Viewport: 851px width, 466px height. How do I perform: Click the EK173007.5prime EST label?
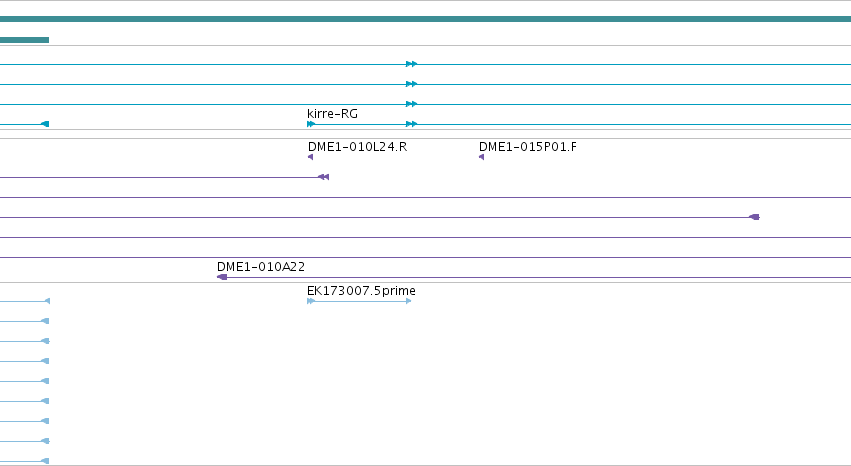361,291
